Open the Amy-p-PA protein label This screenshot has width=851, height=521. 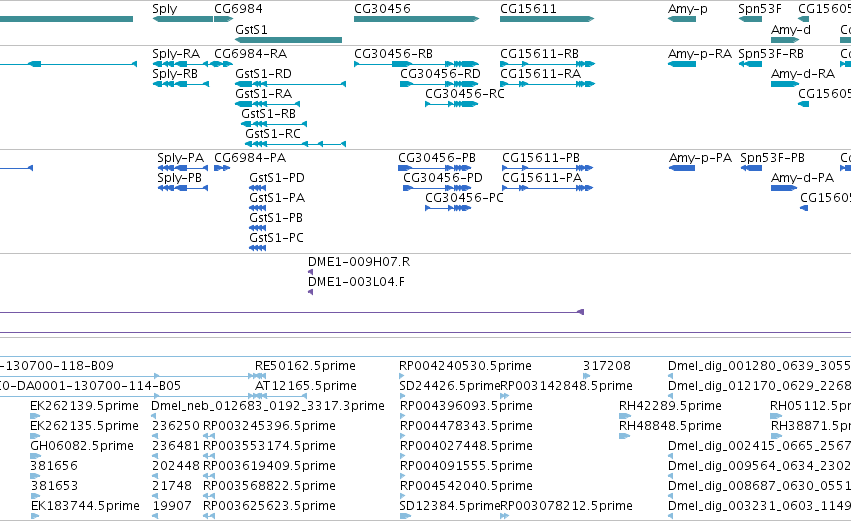click(701, 158)
